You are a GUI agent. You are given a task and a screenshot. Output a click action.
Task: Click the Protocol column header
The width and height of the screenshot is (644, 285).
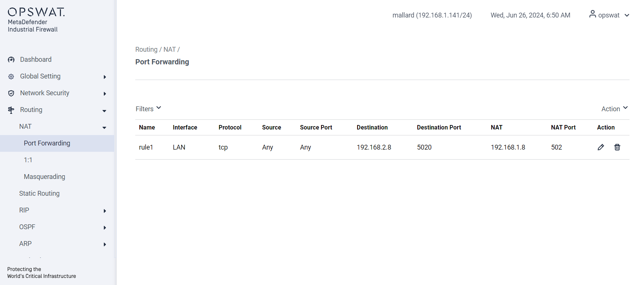tap(230, 127)
